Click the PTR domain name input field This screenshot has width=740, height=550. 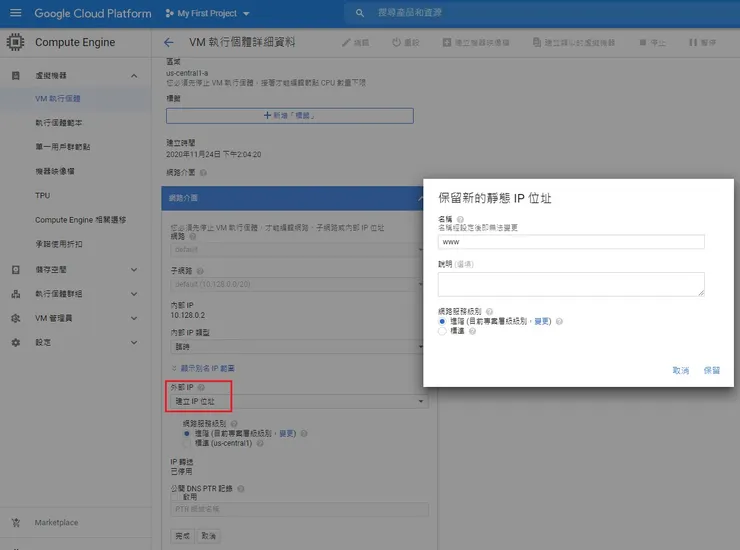click(299, 509)
